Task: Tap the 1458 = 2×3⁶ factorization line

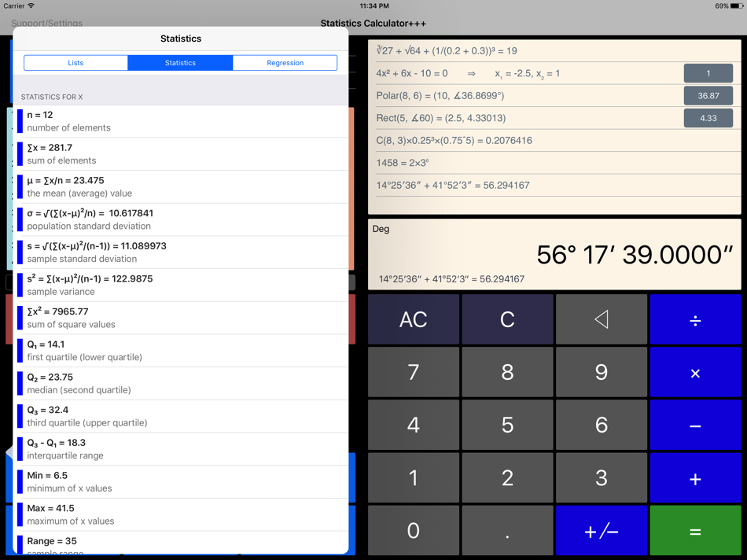Action: point(402,163)
